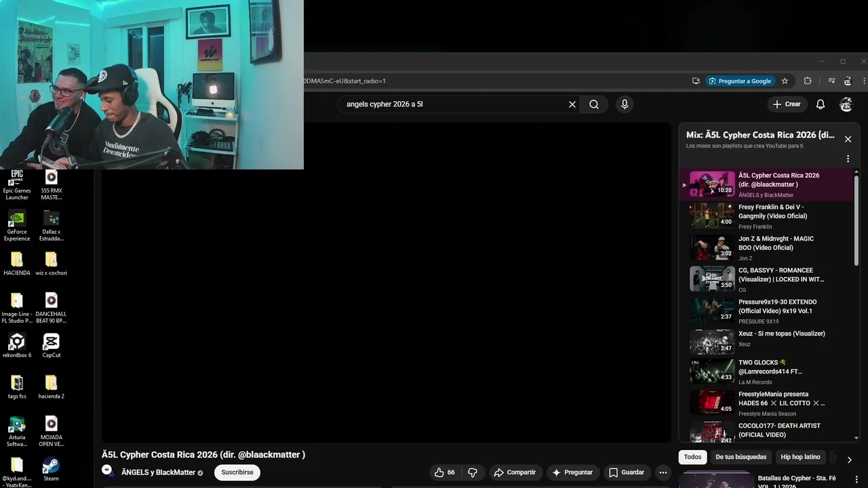Click the browser address bar URL
This screenshot has width=868, height=488.
[x=344, y=81]
